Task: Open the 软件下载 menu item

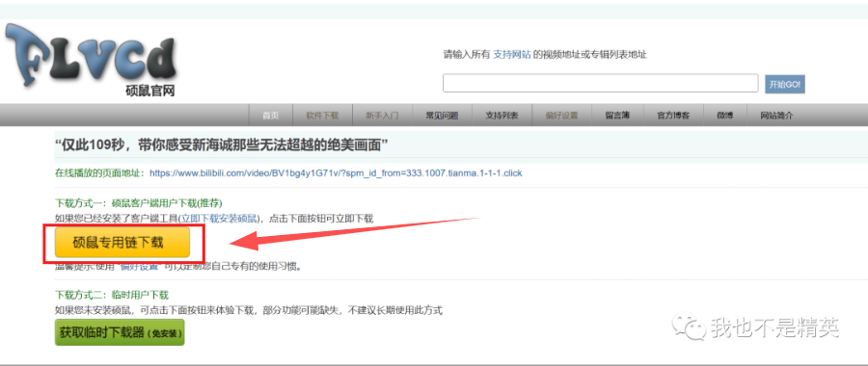Action: [x=322, y=116]
